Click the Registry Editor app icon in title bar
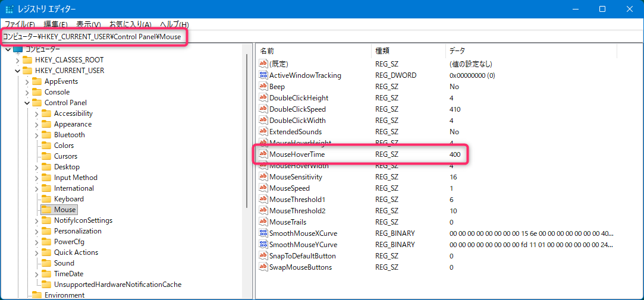The height and width of the screenshot is (300, 644). pyautogui.click(x=10, y=9)
